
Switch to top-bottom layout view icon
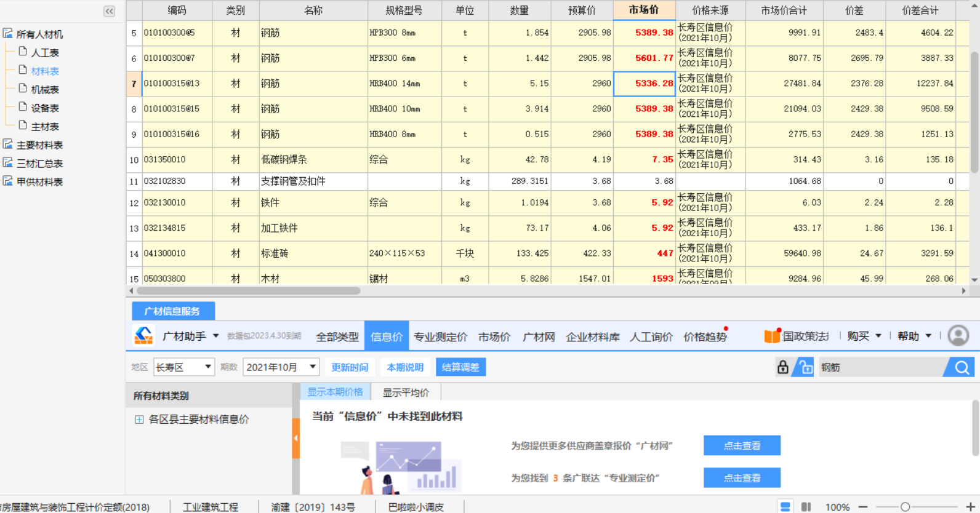pyautogui.click(x=785, y=507)
